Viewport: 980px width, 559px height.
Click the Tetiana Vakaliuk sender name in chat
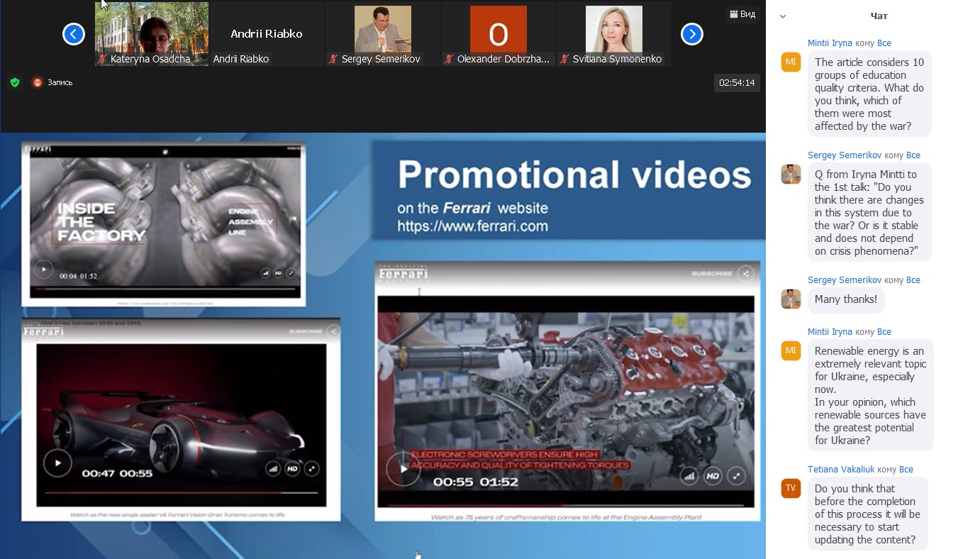click(x=841, y=470)
